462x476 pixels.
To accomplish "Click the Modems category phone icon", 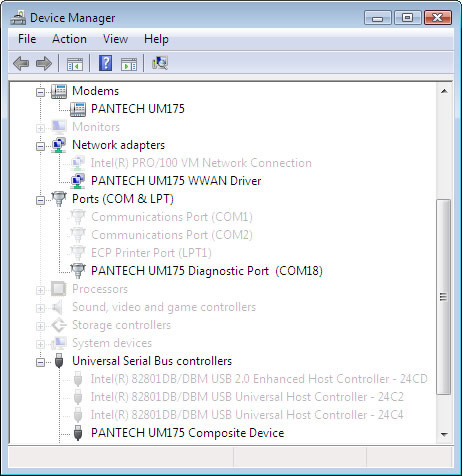I will pyautogui.click(x=59, y=91).
